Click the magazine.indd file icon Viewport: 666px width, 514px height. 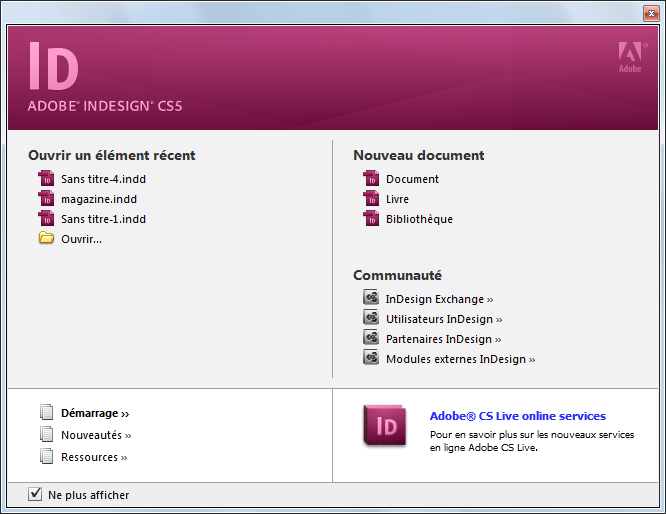pos(46,199)
